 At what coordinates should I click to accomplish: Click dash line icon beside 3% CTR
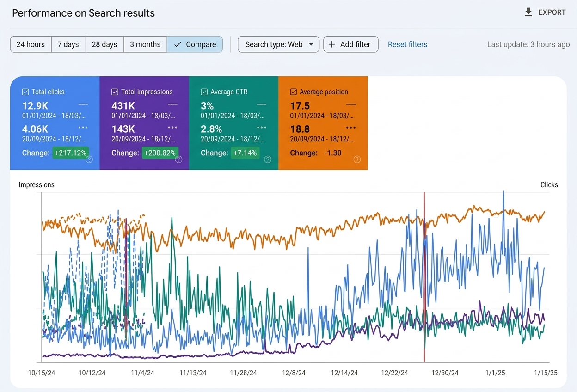[x=262, y=104]
